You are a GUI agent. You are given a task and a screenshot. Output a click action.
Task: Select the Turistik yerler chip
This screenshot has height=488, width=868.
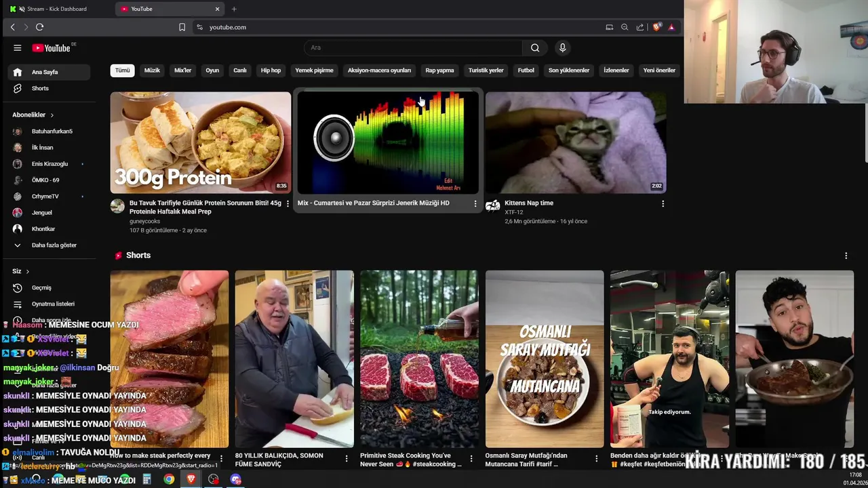coord(486,70)
